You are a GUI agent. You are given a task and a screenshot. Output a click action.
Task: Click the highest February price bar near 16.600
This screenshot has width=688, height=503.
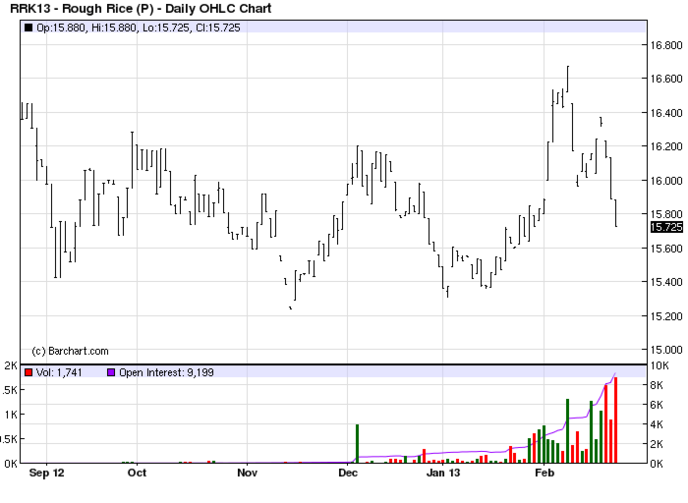(x=568, y=78)
